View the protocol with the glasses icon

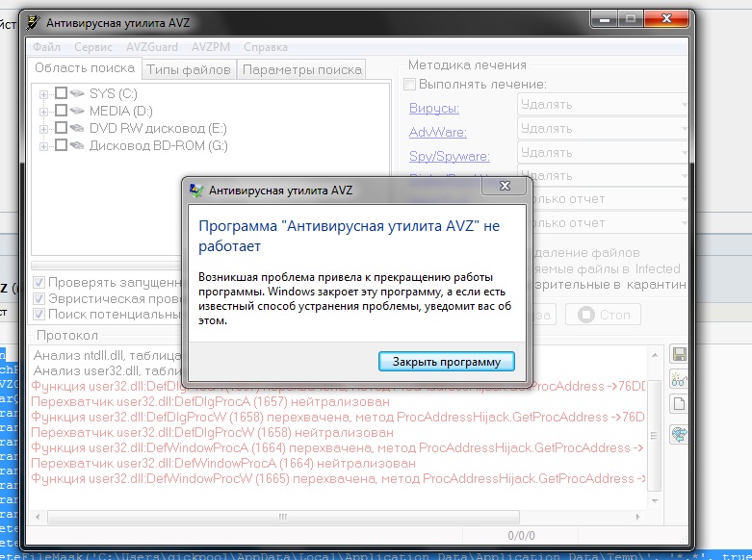[x=680, y=379]
